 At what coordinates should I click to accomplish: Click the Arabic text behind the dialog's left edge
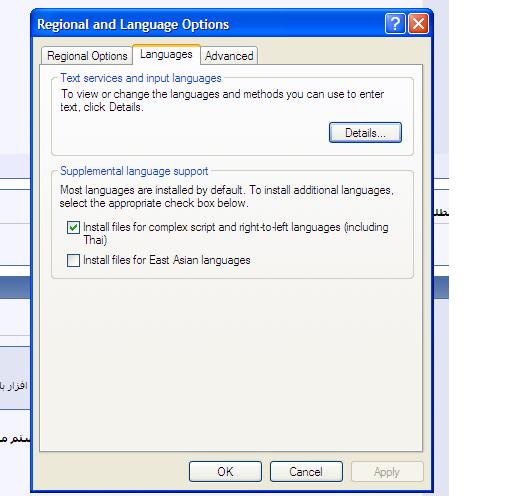[x=13, y=386]
